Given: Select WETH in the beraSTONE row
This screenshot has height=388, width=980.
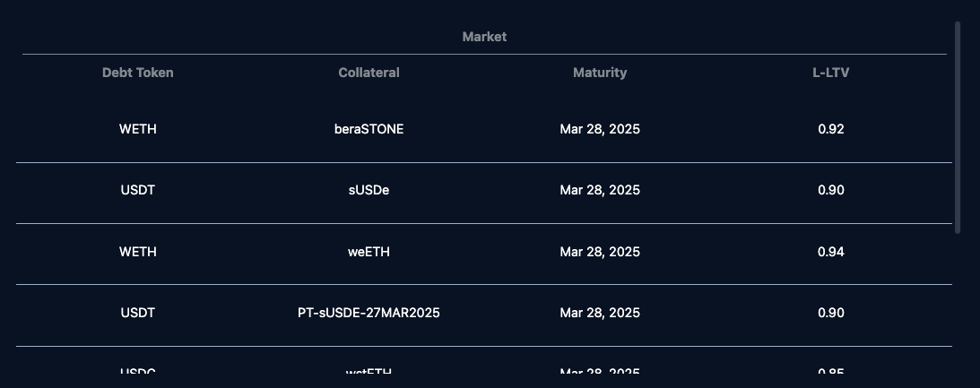Looking at the screenshot, I should pos(138,129).
